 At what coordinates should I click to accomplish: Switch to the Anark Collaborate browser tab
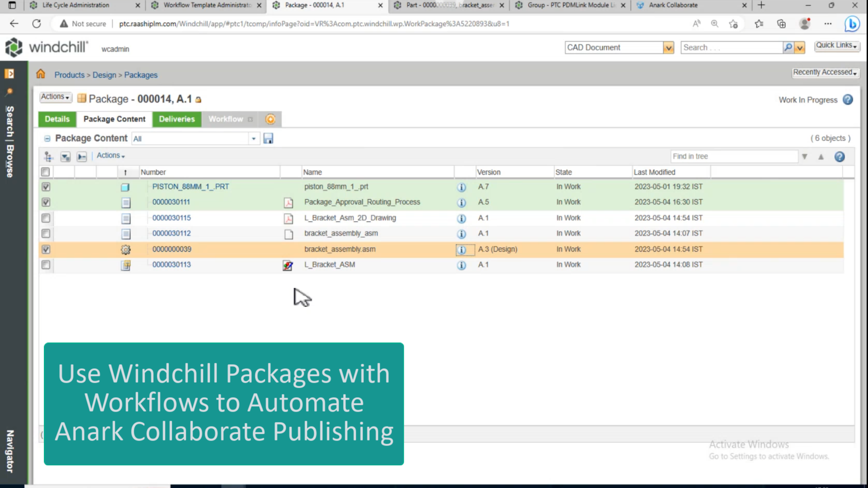coord(673,5)
